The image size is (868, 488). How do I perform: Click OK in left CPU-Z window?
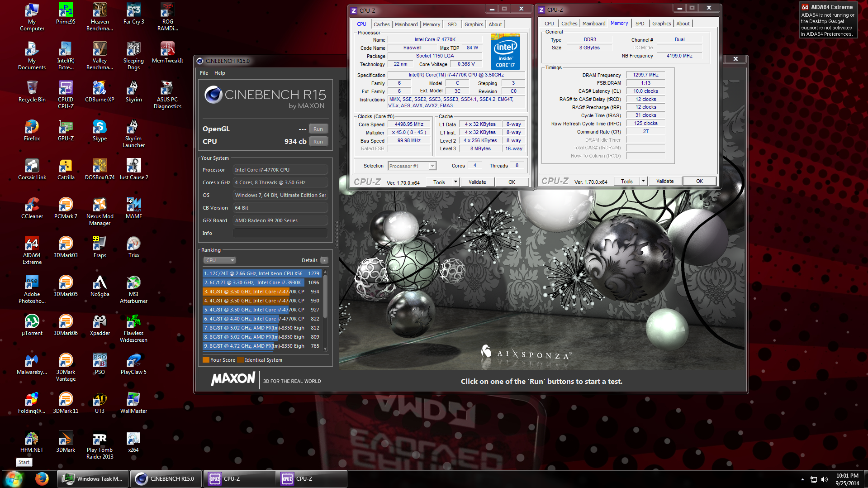(x=512, y=182)
